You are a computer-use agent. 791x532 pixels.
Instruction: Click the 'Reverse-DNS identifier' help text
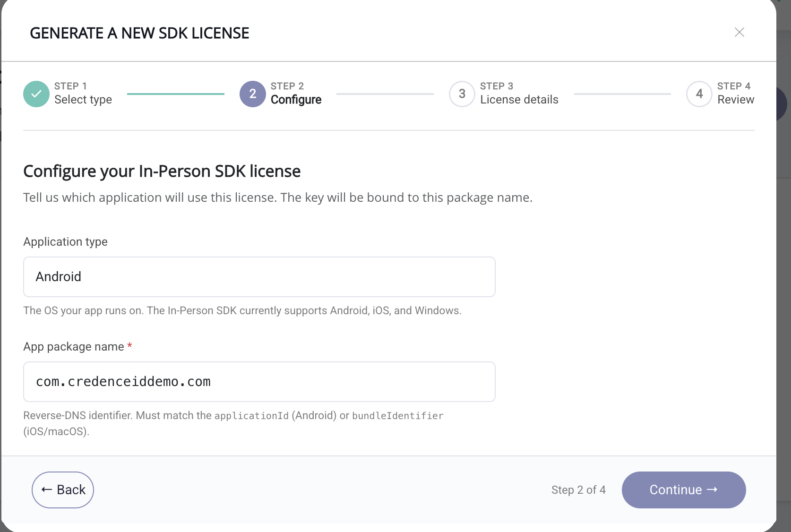click(x=233, y=423)
